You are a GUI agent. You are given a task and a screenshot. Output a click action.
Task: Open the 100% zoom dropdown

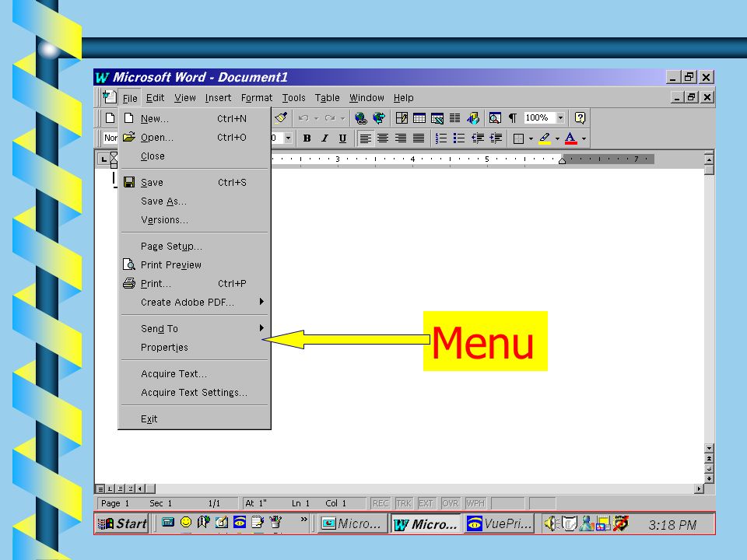[x=561, y=117]
